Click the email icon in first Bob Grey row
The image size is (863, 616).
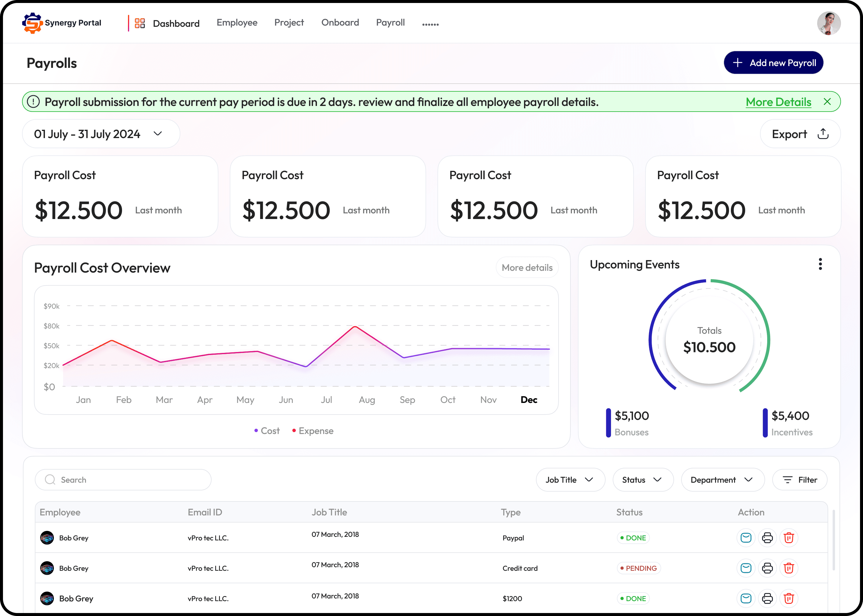coord(746,537)
